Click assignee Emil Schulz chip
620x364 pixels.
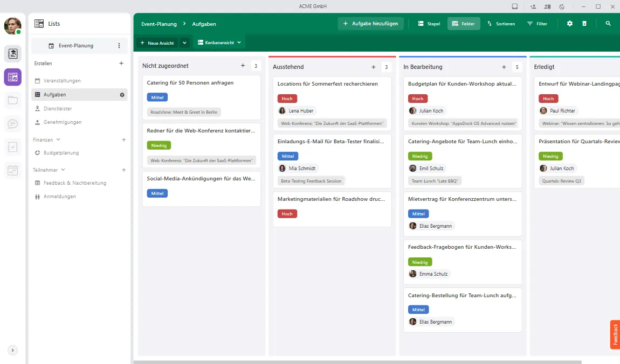(x=426, y=169)
